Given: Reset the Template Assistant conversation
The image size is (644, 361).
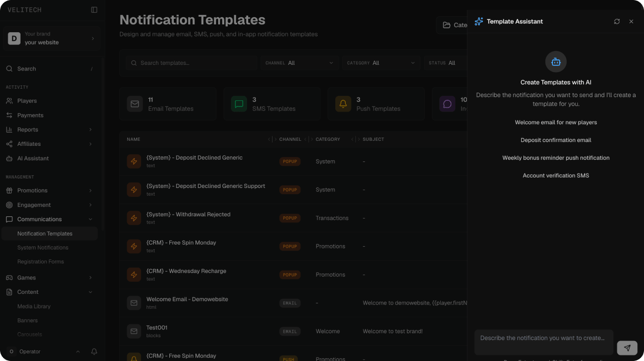Looking at the screenshot, I should (x=617, y=21).
